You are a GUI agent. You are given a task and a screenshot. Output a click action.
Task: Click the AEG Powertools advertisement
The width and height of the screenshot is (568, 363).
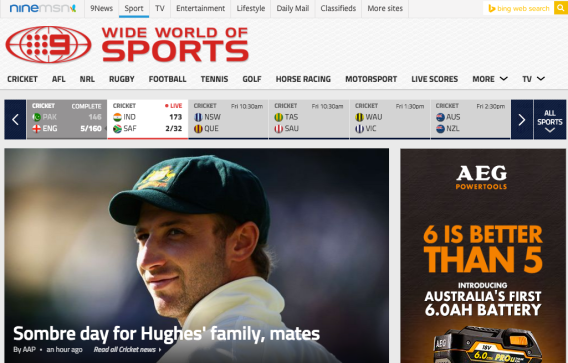click(x=483, y=256)
